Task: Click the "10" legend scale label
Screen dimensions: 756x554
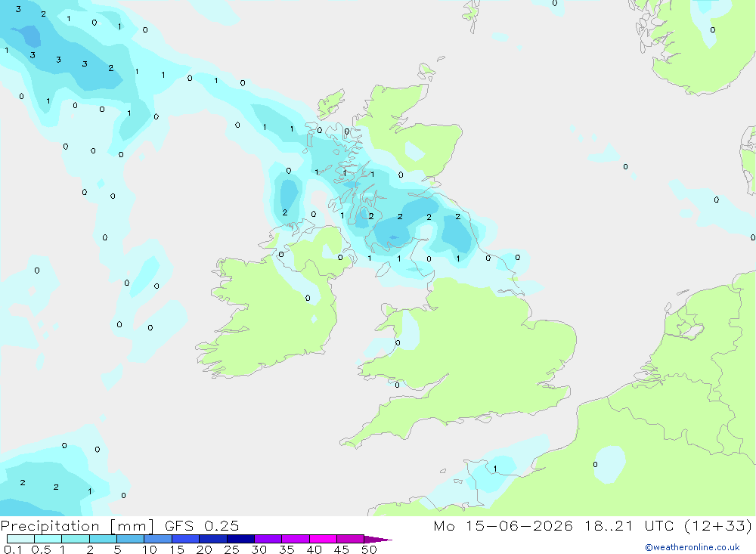Action: (150, 549)
